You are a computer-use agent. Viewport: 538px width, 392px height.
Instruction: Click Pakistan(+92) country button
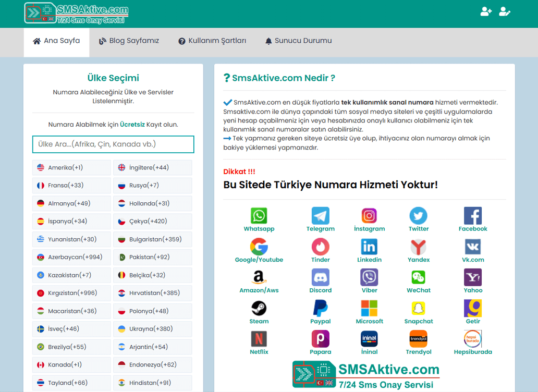point(152,257)
